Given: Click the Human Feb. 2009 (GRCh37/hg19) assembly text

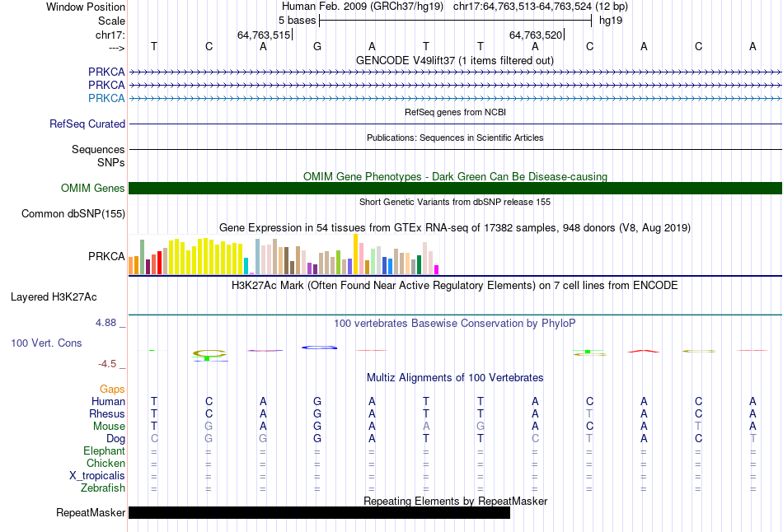Looking at the screenshot, I should 363,7.
